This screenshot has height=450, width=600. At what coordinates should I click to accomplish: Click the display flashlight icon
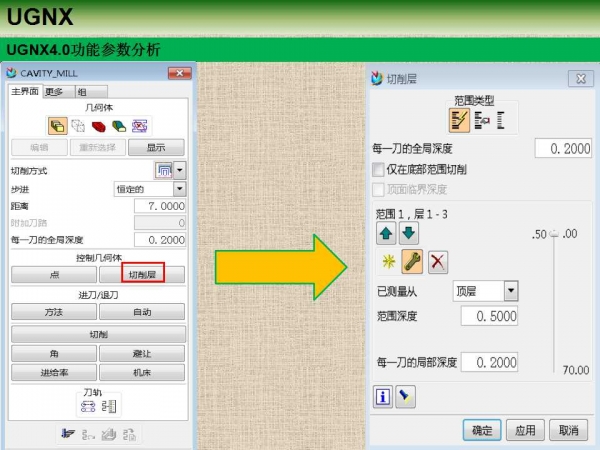point(405,396)
